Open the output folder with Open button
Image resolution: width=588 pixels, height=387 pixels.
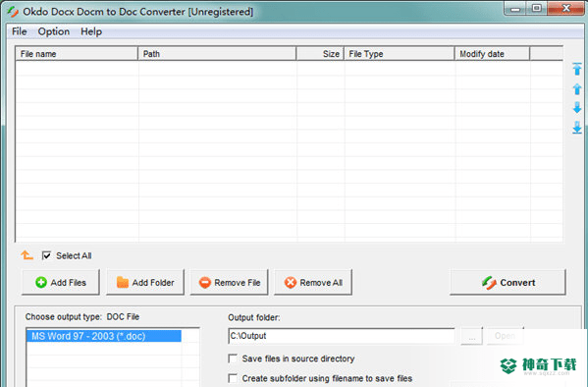[505, 336]
